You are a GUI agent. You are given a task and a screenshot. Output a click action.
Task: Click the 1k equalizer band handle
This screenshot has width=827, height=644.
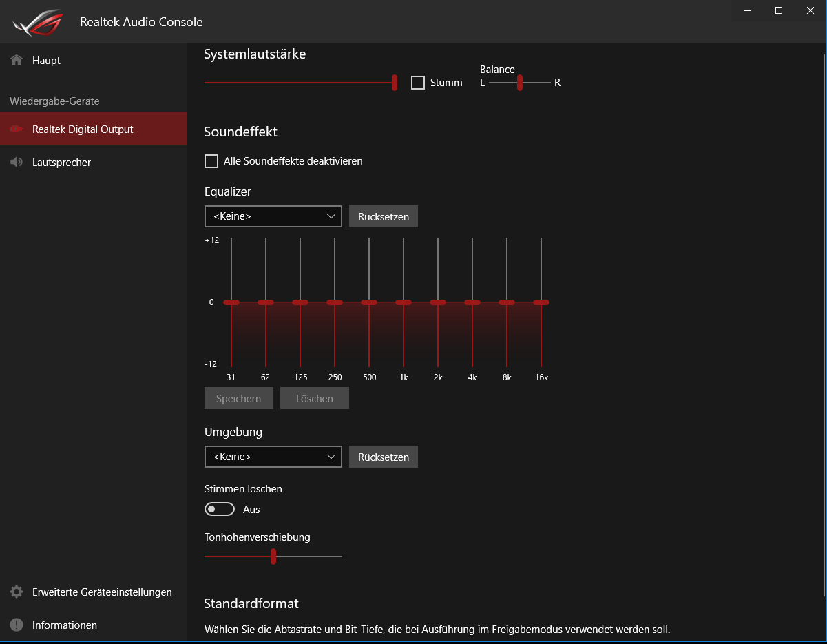[404, 302]
